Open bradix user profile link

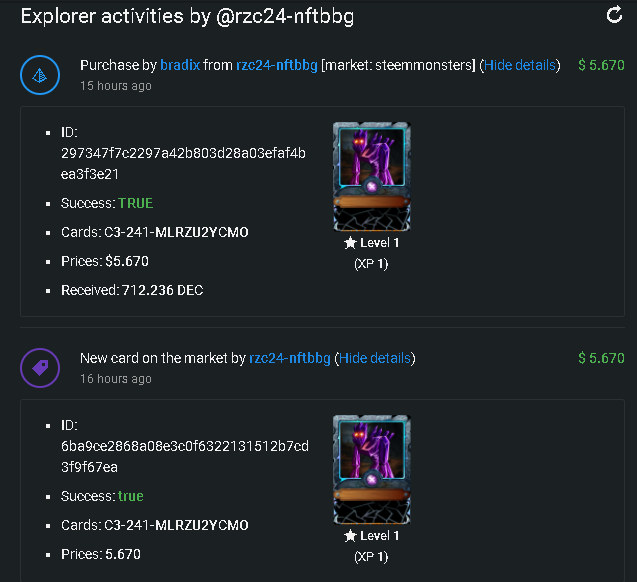[180, 65]
